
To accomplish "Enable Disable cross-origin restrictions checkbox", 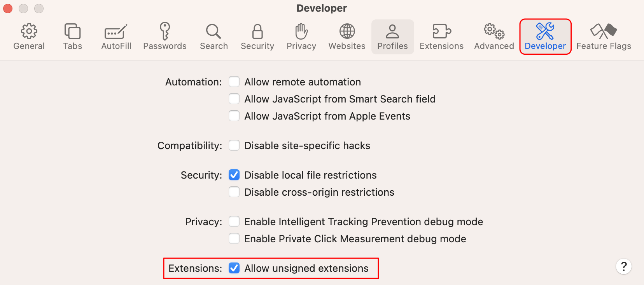I will click(x=234, y=192).
